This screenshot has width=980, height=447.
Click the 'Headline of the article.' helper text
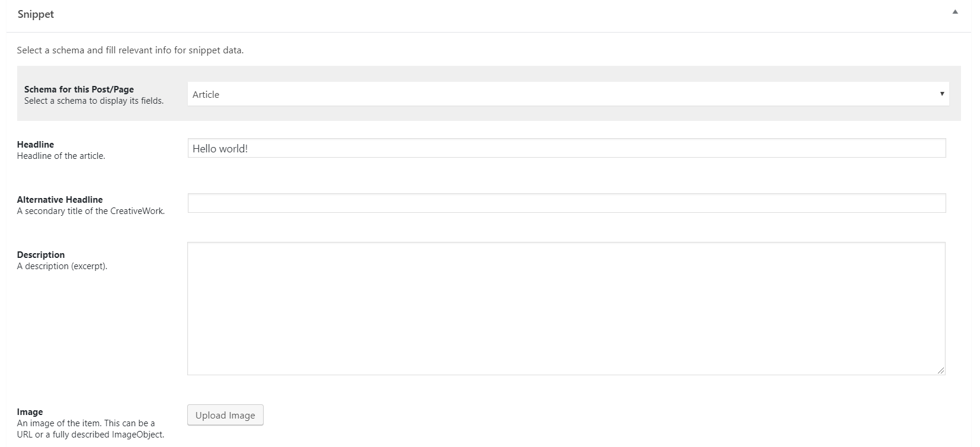coord(61,156)
